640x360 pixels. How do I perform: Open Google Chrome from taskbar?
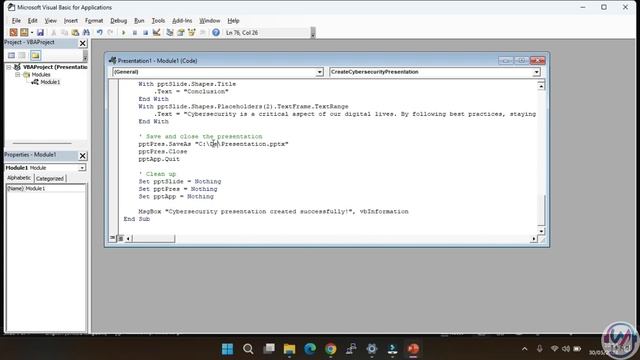tap(331, 349)
